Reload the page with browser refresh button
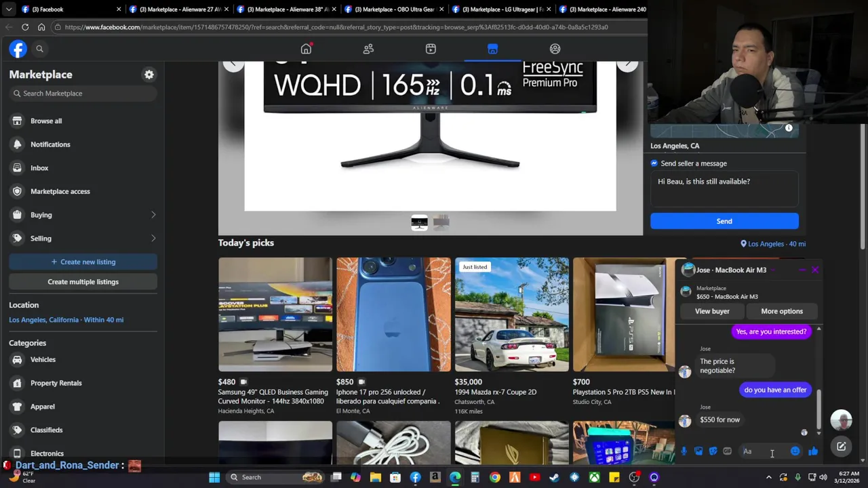 (x=25, y=27)
